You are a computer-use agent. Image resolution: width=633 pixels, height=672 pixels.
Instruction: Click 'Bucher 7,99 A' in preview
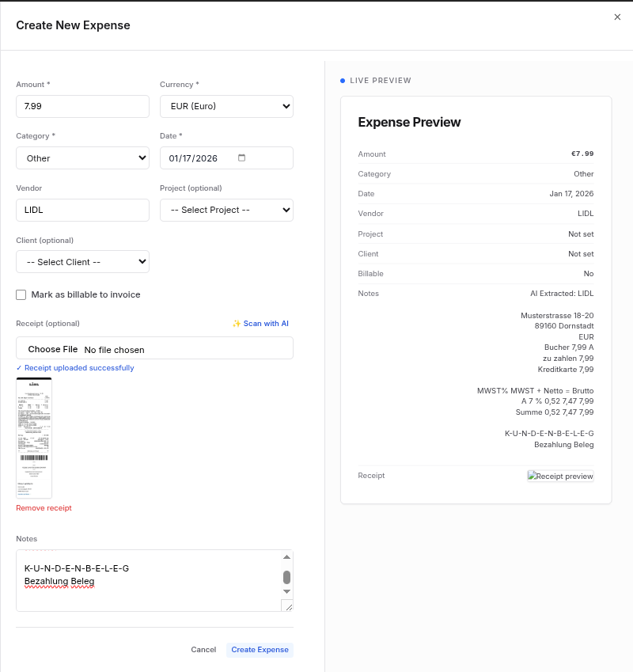[x=569, y=347]
